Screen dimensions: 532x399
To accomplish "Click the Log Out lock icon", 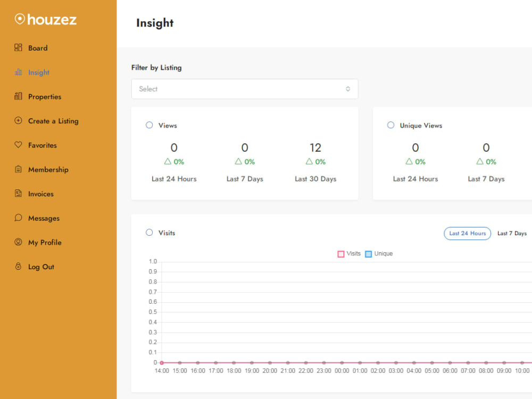I will tap(18, 267).
